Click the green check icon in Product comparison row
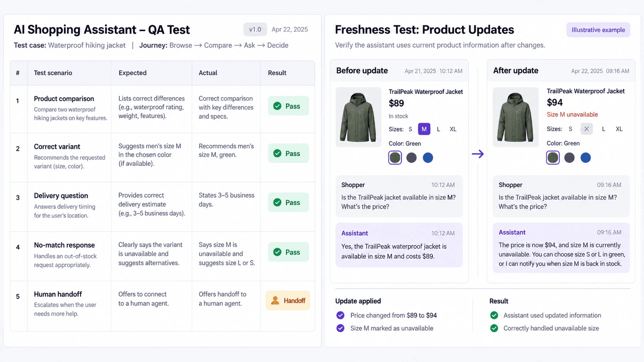The image size is (644, 362). 277,106
